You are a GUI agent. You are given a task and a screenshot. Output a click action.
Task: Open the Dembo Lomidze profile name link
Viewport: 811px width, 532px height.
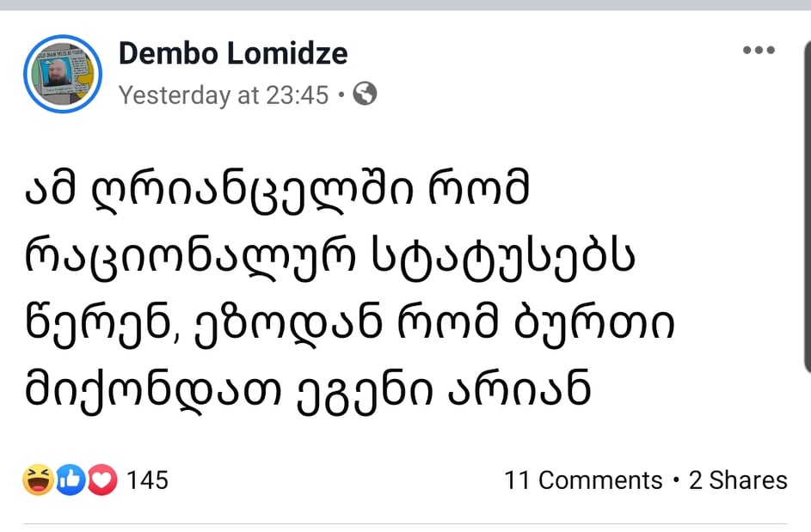click(x=233, y=53)
